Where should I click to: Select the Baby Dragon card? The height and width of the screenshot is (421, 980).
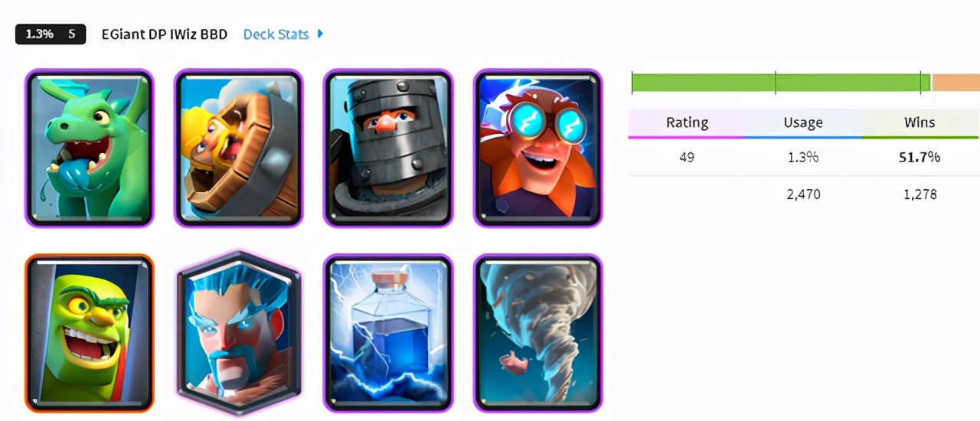(89, 148)
